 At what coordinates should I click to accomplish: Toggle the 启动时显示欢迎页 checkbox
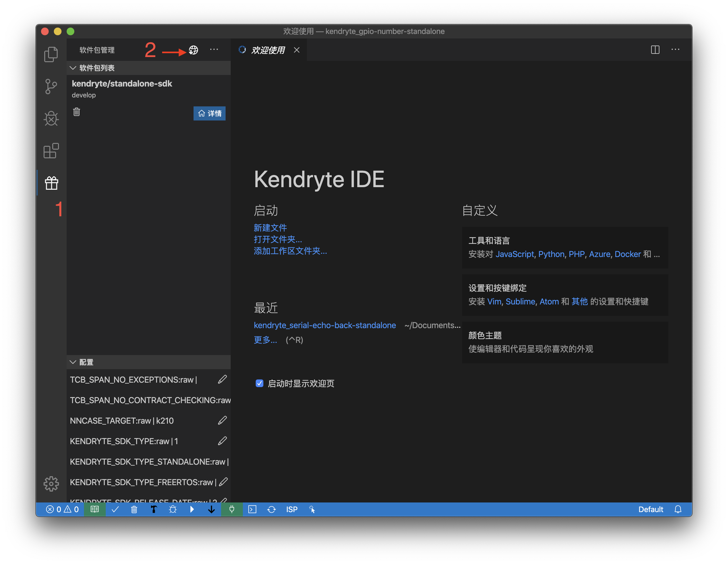click(259, 383)
